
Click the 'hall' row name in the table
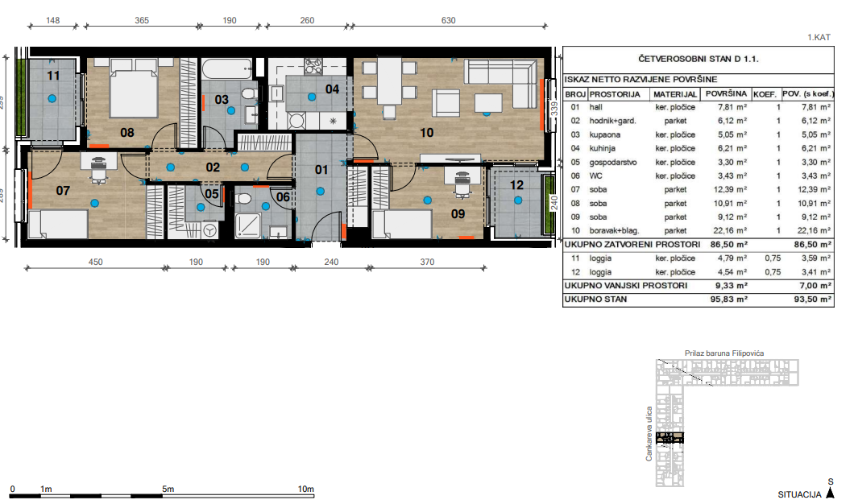[x=596, y=107]
